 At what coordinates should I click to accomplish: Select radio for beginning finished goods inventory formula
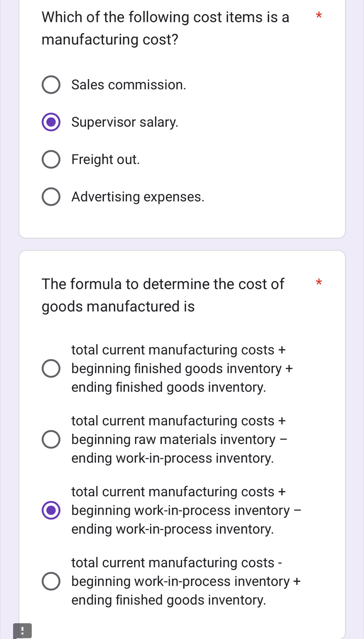pos(51,369)
